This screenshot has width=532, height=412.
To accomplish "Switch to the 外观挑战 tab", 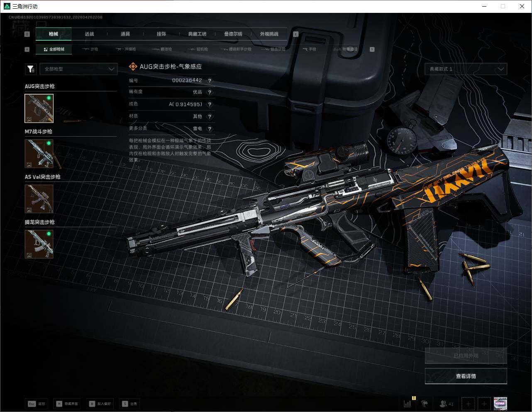I will (269, 34).
